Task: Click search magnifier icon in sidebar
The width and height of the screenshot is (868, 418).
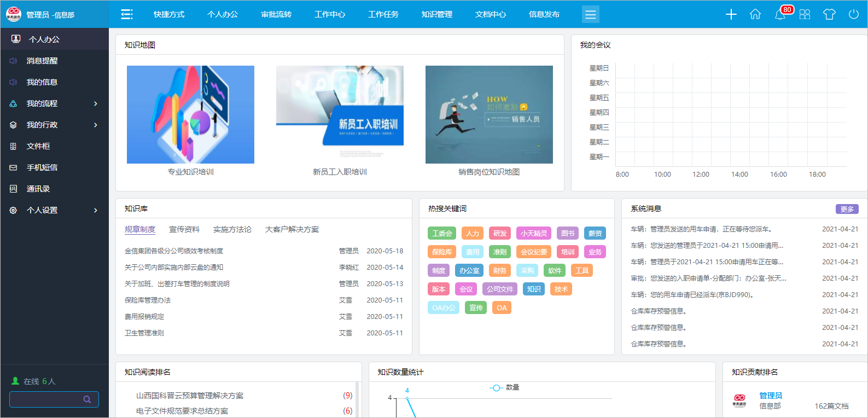Action: point(87,399)
